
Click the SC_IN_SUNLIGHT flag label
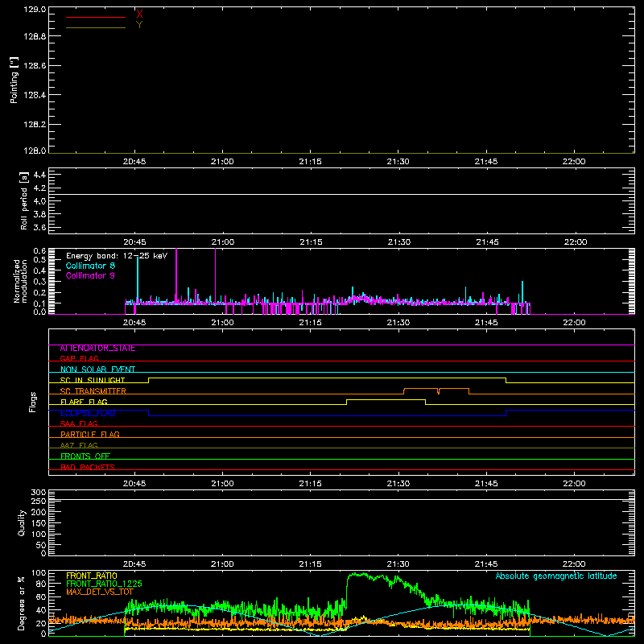[x=93, y=380]
